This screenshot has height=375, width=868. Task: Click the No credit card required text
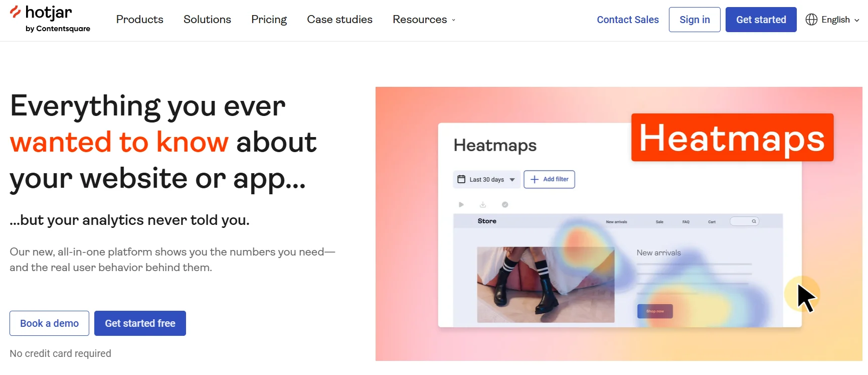pos(60,353)
